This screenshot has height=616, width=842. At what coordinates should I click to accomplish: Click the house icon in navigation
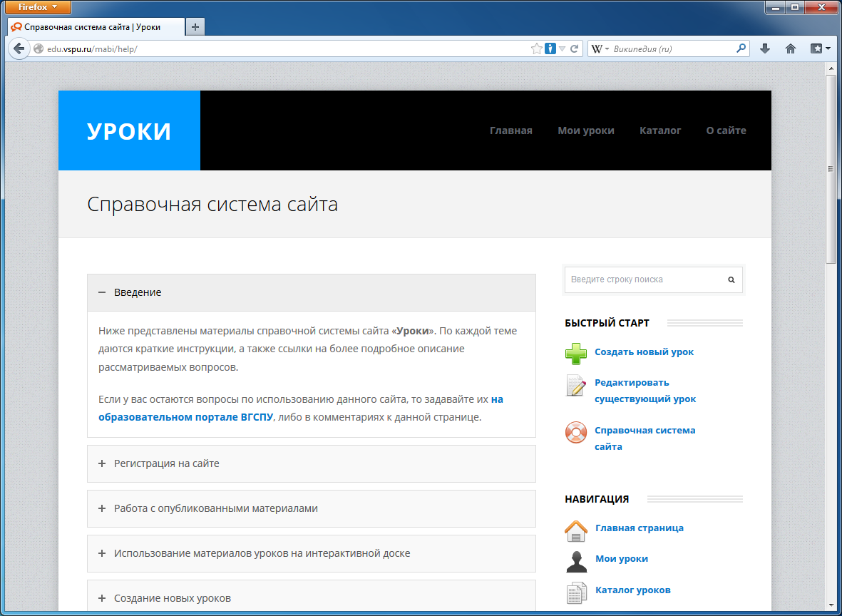tap(576, 530)
